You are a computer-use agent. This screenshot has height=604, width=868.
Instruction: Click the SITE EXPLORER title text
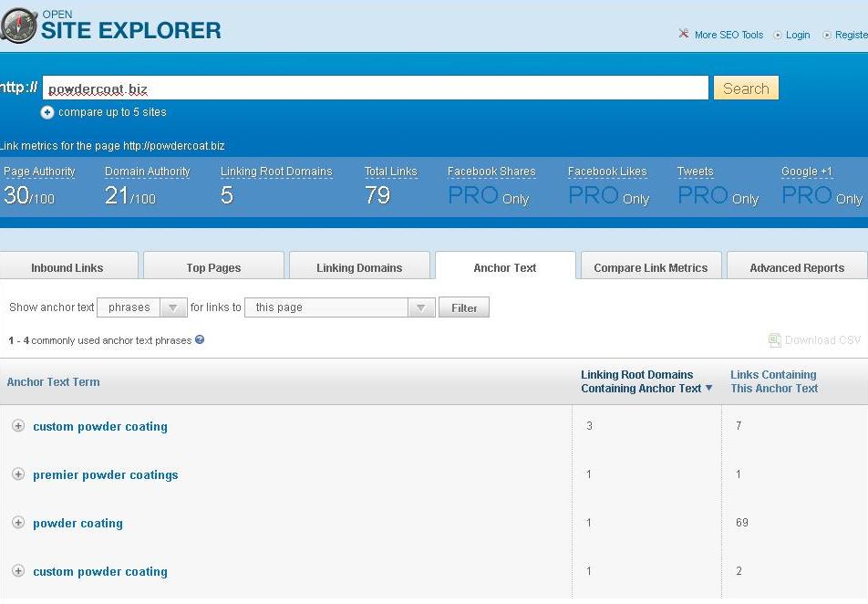point(131,31)
